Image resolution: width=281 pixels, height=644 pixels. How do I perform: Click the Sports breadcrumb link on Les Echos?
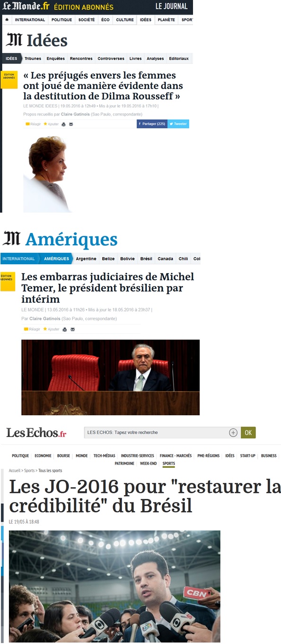point(29,471)
